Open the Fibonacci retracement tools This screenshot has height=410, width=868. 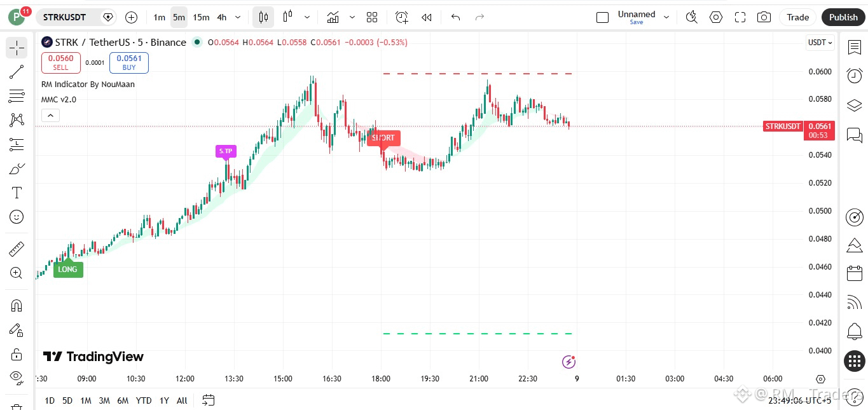(17, 96)
